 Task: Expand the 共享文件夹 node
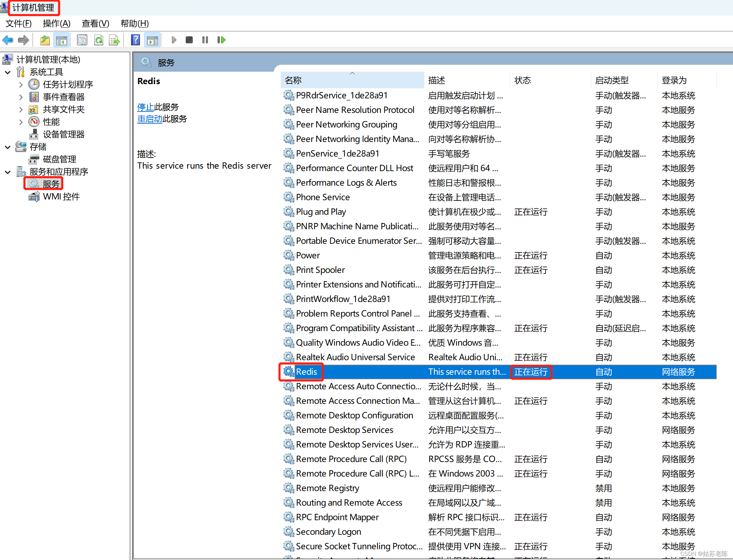[21, 110]
